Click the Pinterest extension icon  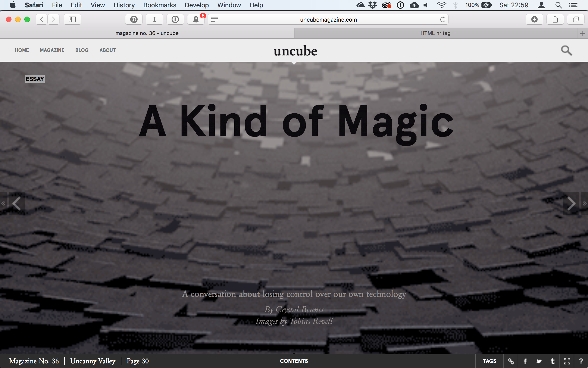[134, 19]
